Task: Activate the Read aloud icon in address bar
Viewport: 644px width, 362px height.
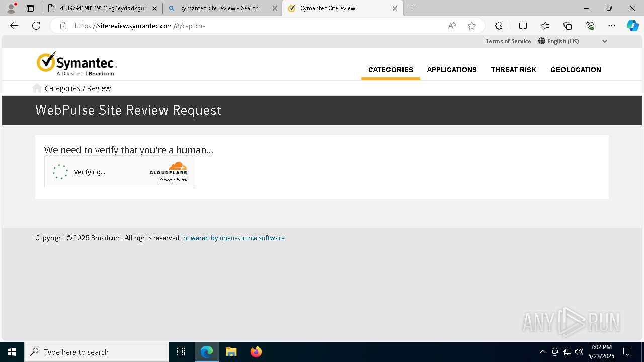Action: pos(452,26)
